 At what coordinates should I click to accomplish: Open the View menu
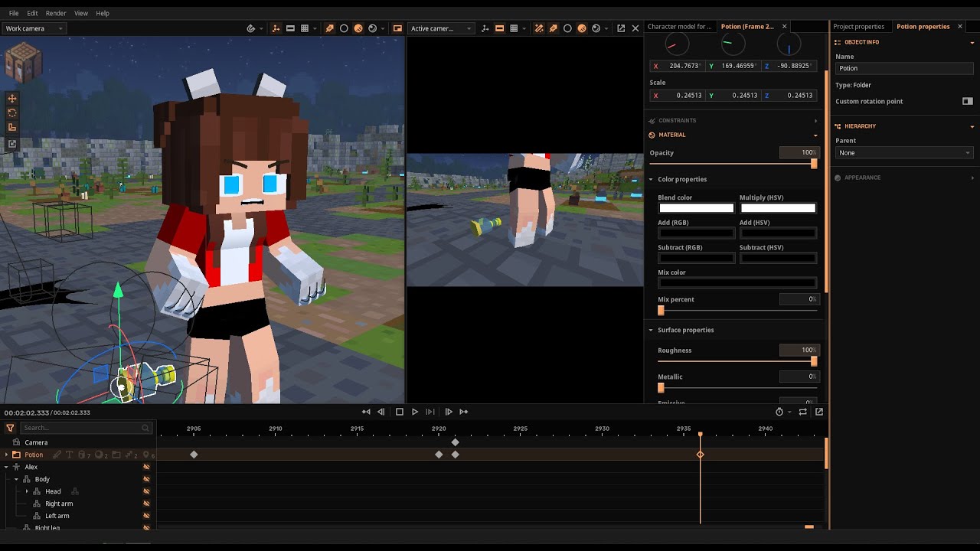tap(81, 13)
